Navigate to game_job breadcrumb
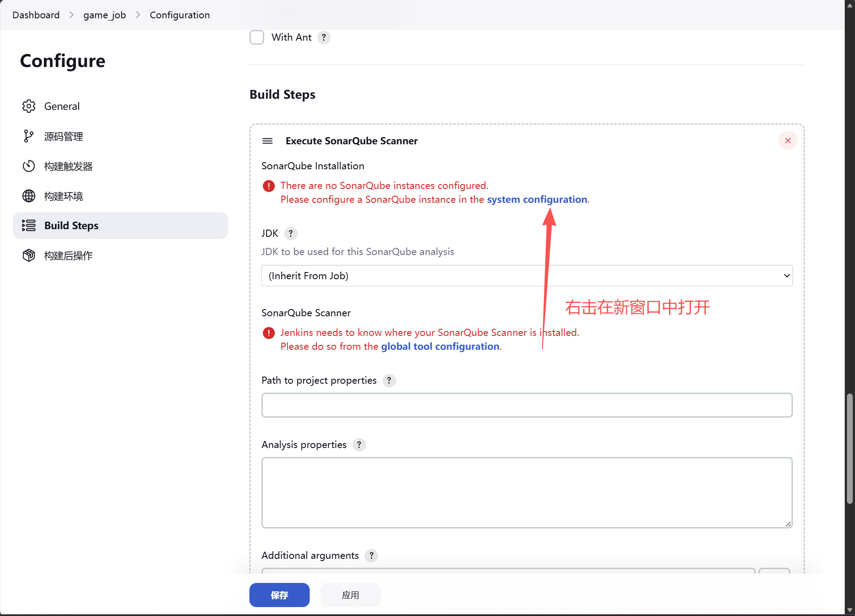The image size is (855, 616). tap(105, 15)
